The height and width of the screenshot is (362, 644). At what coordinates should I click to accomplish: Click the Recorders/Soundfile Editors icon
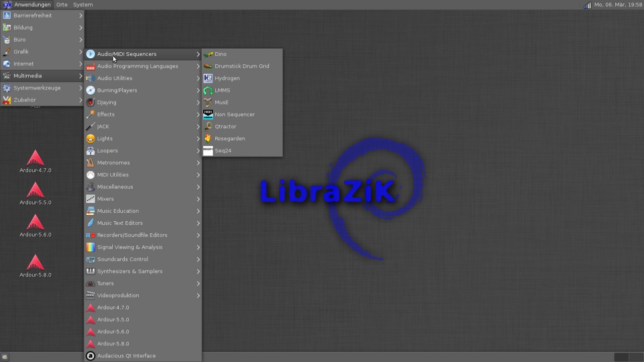(91, 235)
